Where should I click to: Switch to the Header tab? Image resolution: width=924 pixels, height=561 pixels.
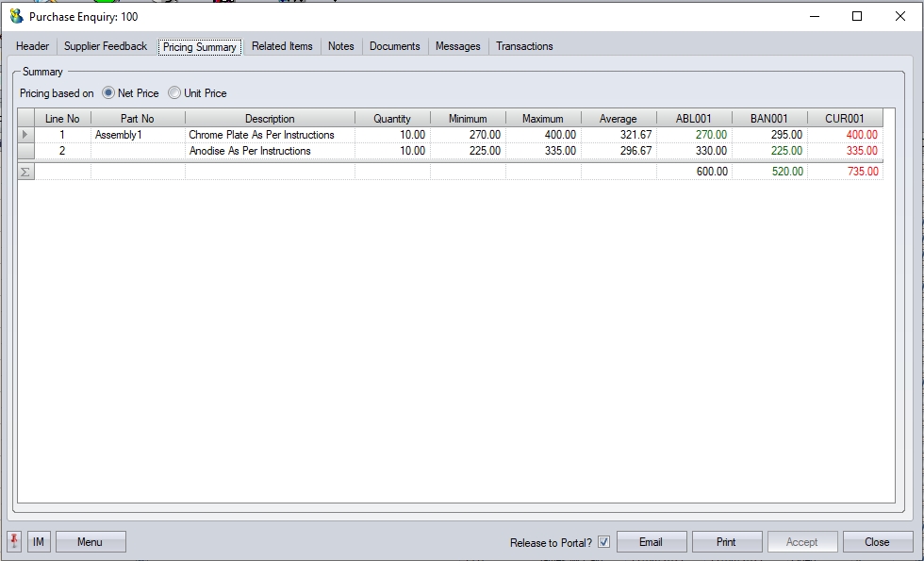[32, 46]
